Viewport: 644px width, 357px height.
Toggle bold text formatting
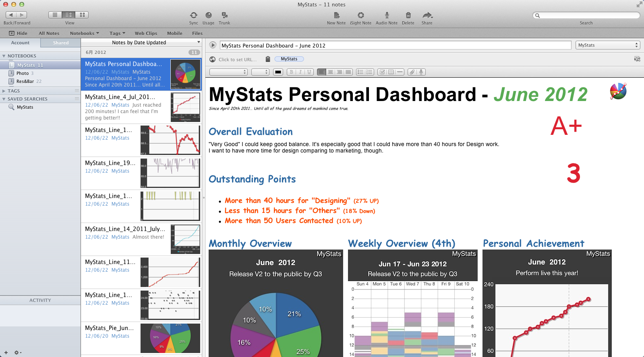coord(291,72)
